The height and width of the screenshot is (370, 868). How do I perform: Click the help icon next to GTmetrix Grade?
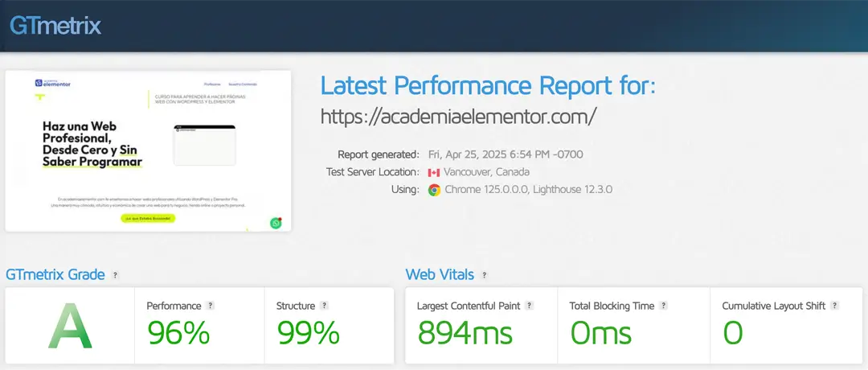(x=115, y=275)
